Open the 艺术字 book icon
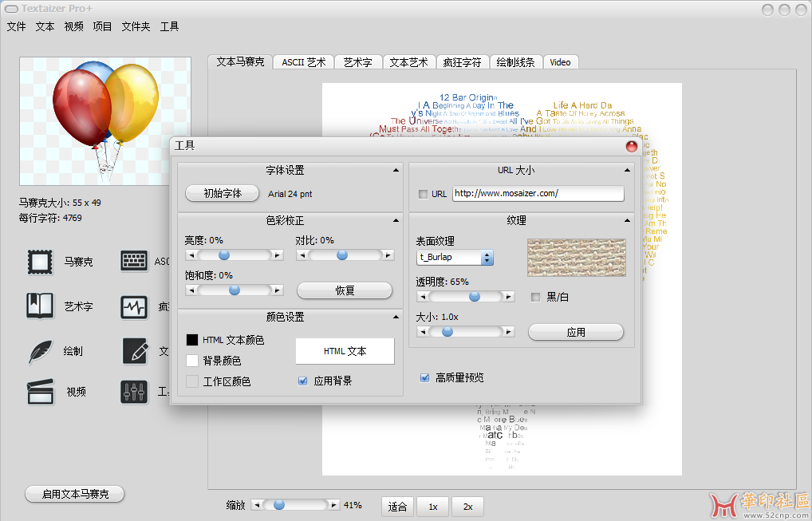Image resolution: width=812 pixels, height=521 pixels. pyautogui.click(x=39, y=306)
